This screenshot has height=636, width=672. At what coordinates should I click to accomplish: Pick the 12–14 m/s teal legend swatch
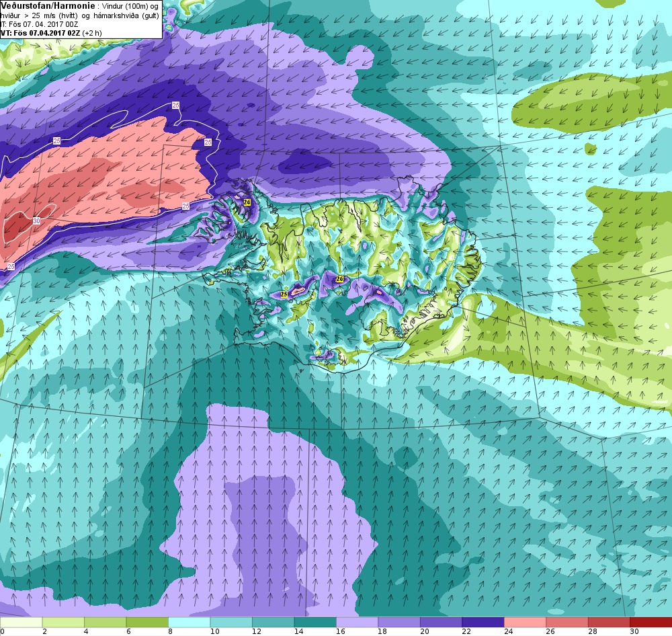(x=273, y=622)
